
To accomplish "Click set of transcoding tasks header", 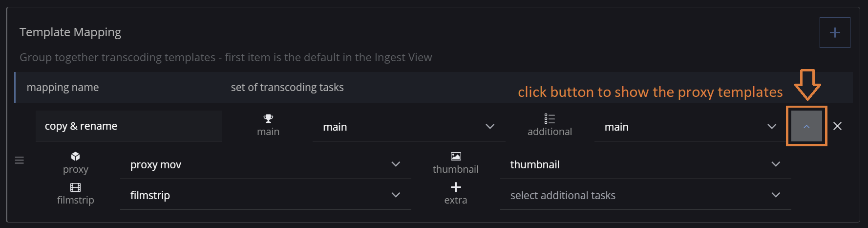I will pyautogui.click(x=287, y=88).
